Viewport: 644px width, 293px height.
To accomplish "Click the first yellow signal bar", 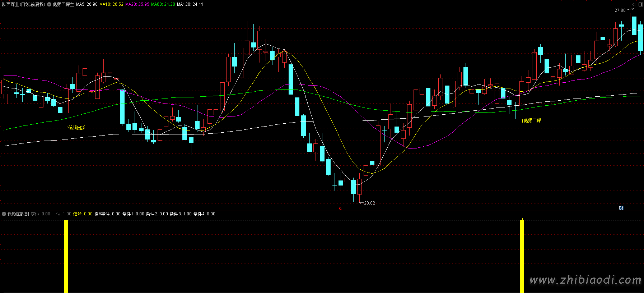I will (x=66, y=256).
